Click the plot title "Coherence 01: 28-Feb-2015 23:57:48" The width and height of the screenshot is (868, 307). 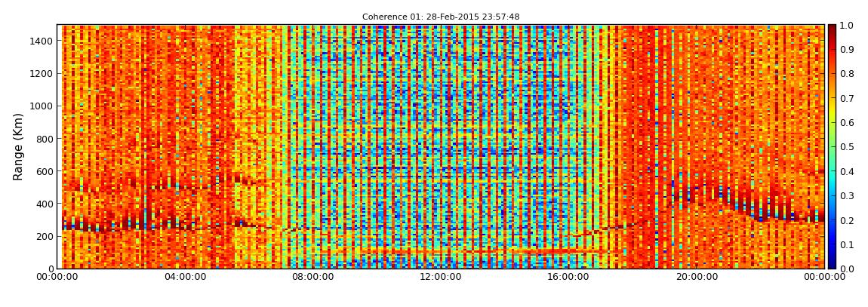pos(441,17)
